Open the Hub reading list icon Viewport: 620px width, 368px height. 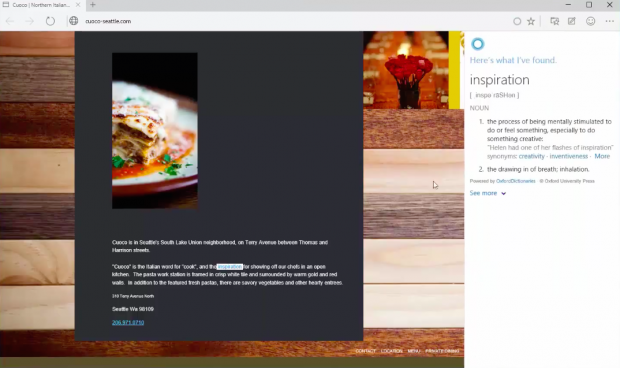tap(554, 21)
